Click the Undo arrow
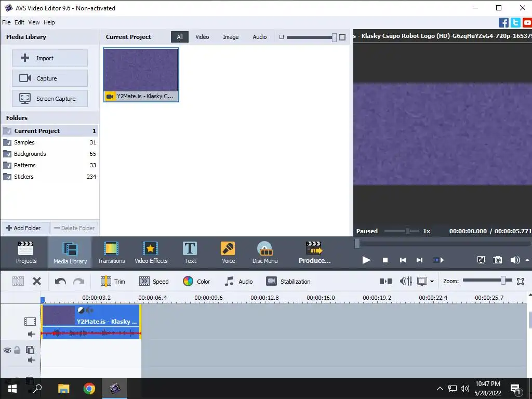Image resolution: width=532 pixels, height=399 pixels. (60, 281)
